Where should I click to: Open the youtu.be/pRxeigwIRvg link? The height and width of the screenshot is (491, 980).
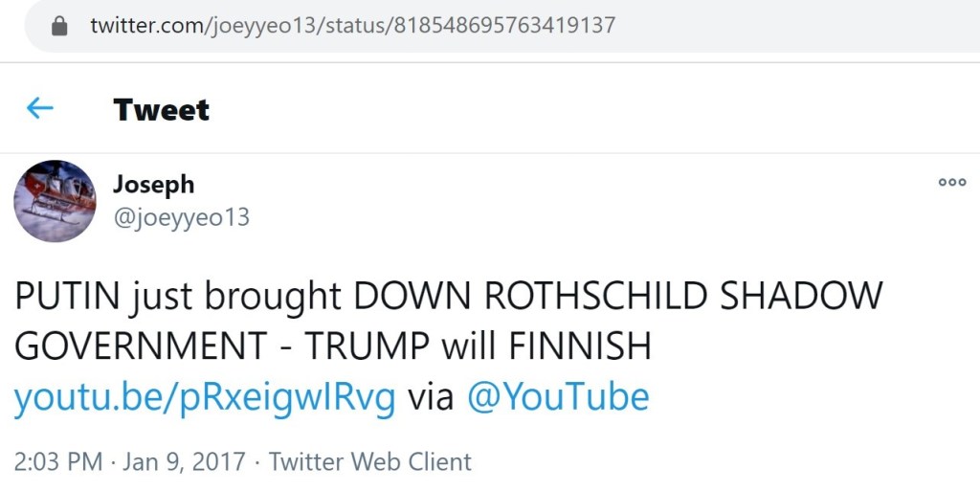pyautogui.click(x=204, y=396)
